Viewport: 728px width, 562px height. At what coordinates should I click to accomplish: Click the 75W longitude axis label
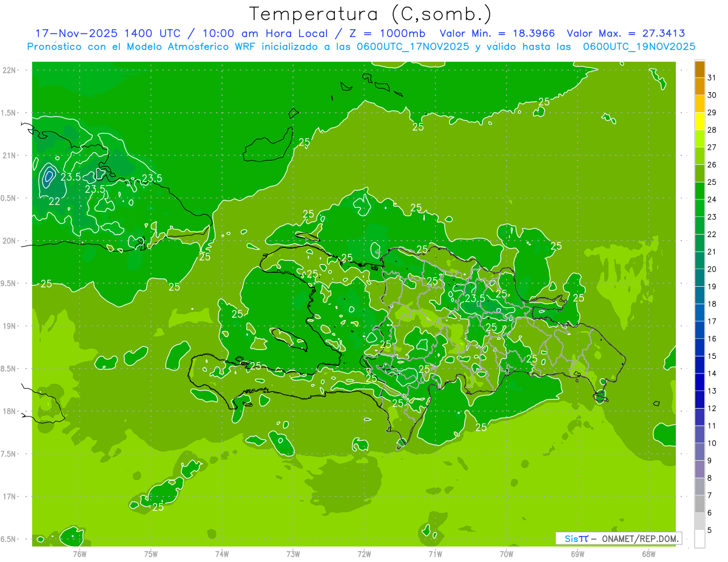tap(151, 554)
